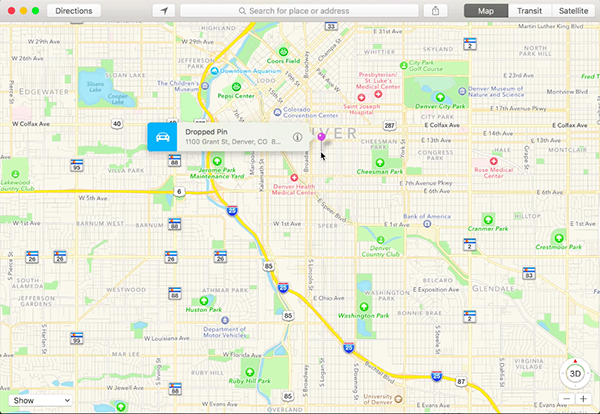This screenshot has width=600, height=414.
Task: Click Saint Joseph Hospital icon
Action: [x=361, y=98]
